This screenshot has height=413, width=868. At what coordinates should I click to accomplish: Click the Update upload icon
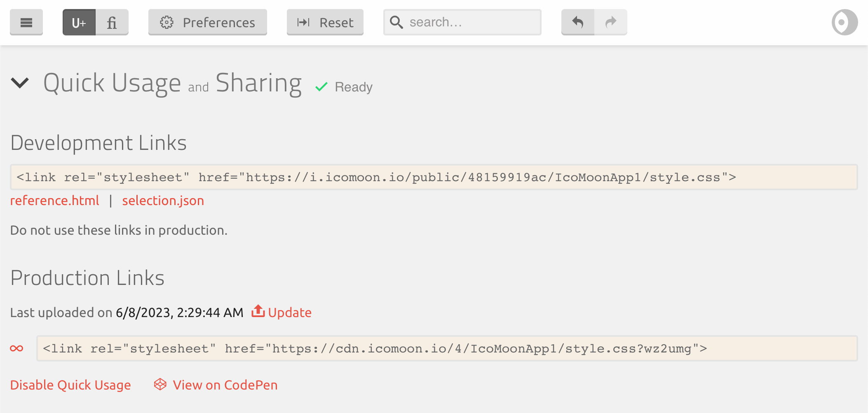tap(258, 311)
